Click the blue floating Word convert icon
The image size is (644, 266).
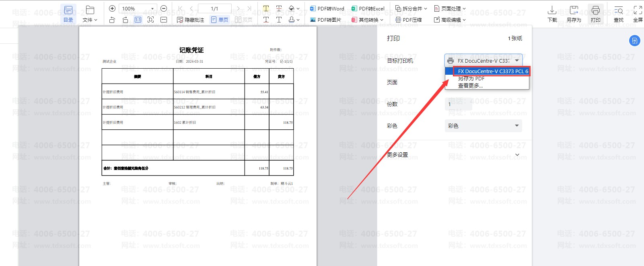[634, 41]
